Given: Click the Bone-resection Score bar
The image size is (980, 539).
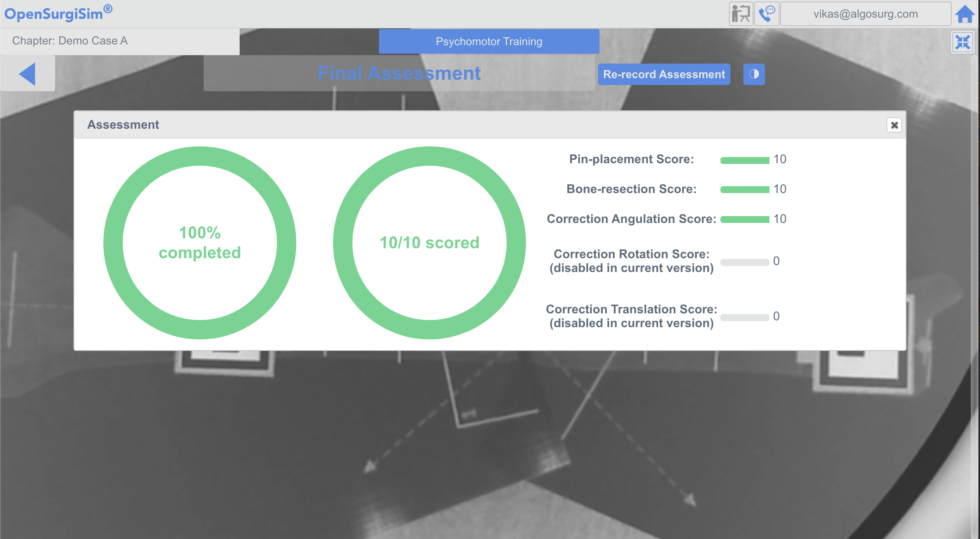Looking at the screenshot, I should tap(745, 190).
